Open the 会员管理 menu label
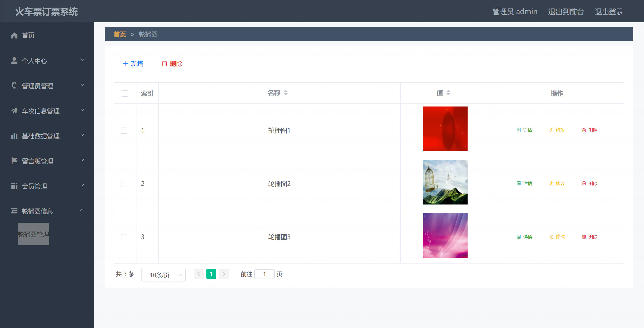The width and height of the screenshot is (644, 328). pyautogui.click(x=34, y=186)
